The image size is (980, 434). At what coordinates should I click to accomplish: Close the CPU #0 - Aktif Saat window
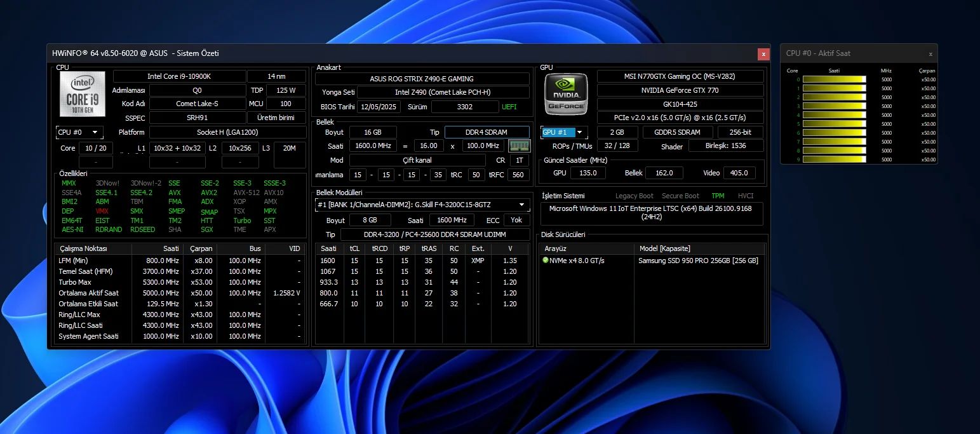coord(930,54)
